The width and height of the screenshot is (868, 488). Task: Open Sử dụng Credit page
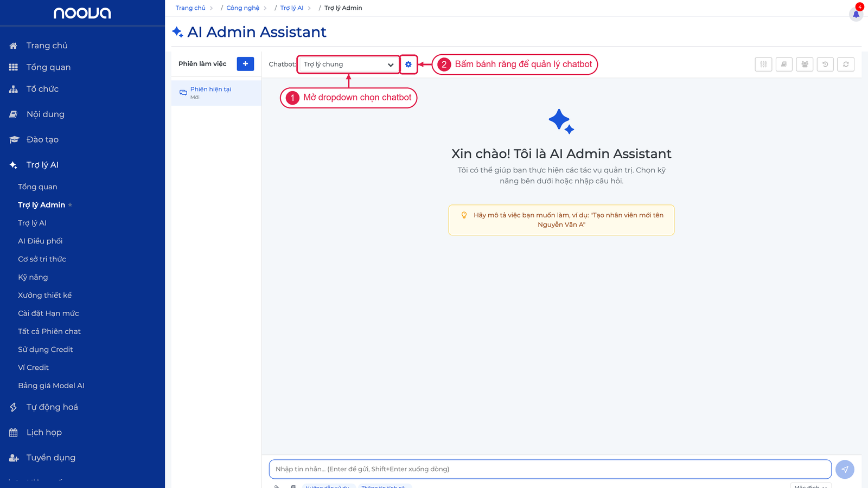pyautogui.click(x=45, y=350)
